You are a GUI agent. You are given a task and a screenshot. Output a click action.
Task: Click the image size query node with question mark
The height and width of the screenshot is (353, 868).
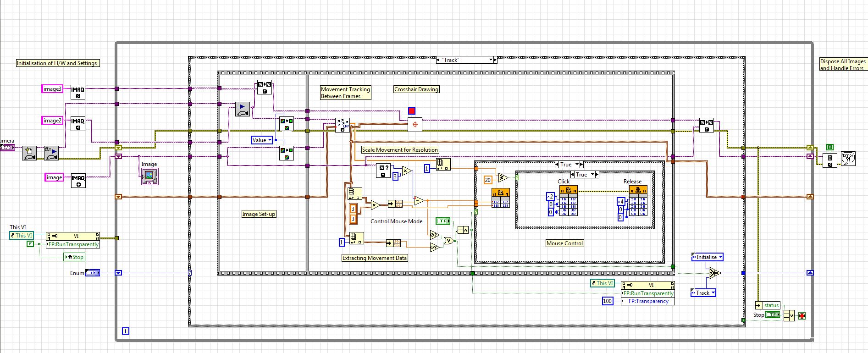pos(383,171)
